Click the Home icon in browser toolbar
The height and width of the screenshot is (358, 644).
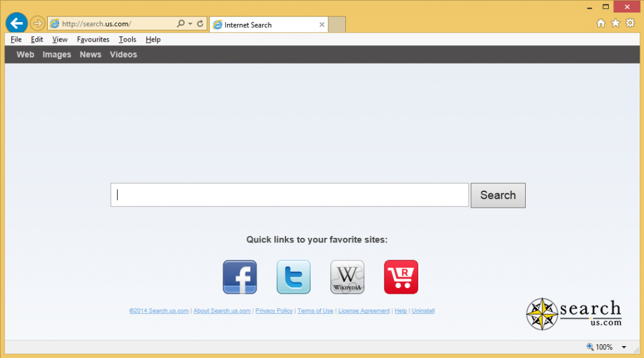click(601, 23)
